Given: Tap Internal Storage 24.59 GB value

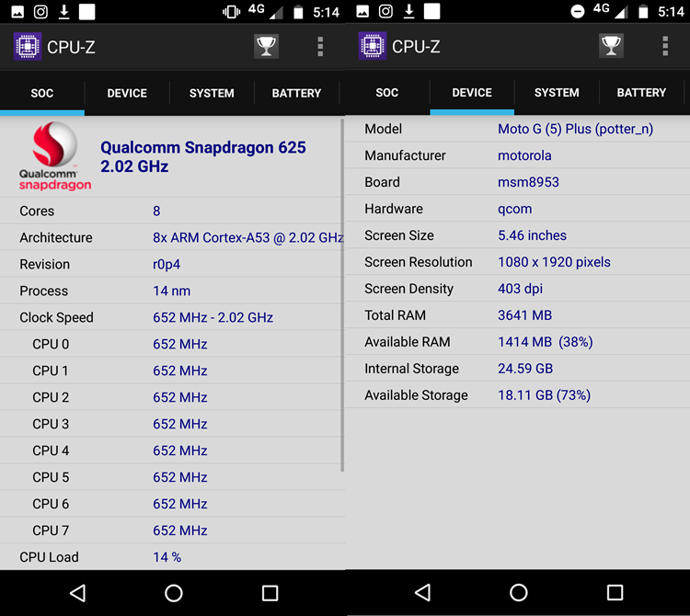Looking at the screenshot, I should (525, 369).
